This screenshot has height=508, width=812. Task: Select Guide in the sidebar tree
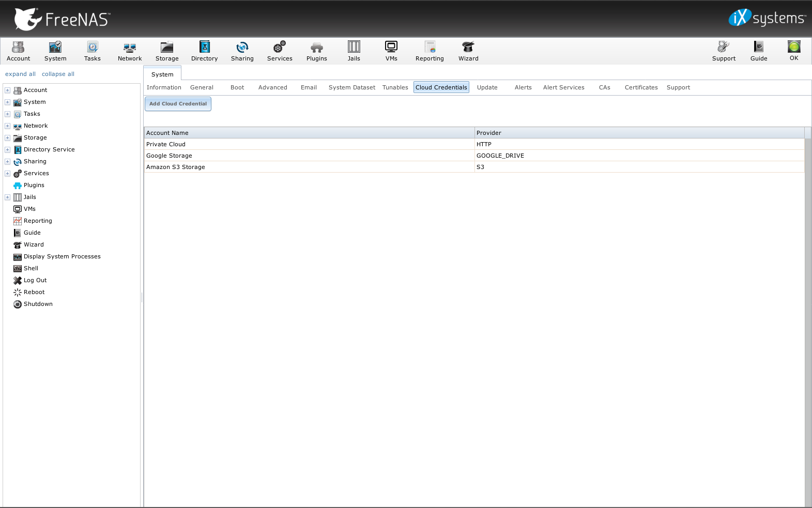(x=27, y=233)
